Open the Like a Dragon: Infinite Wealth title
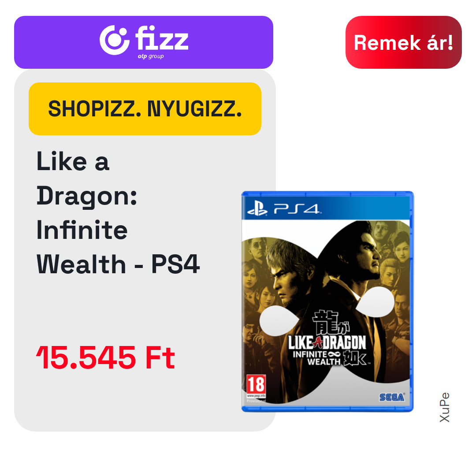476x476 pixels. tap(118, 212)
